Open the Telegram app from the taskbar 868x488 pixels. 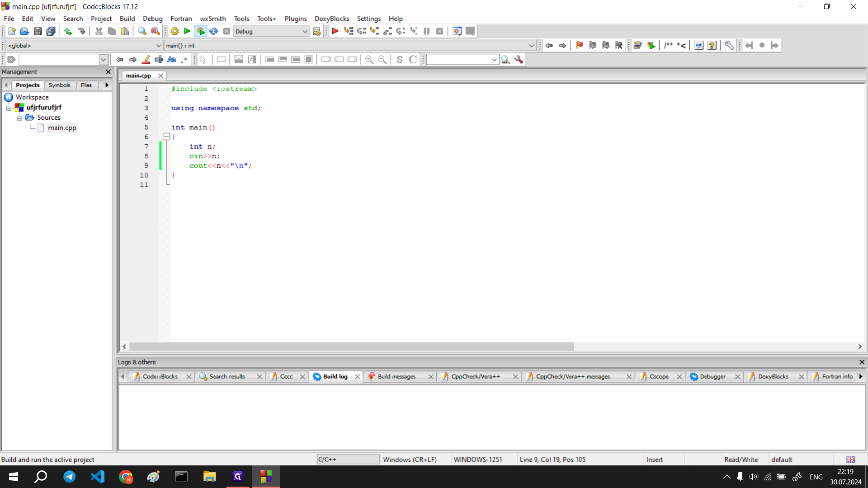click(69, 477)
